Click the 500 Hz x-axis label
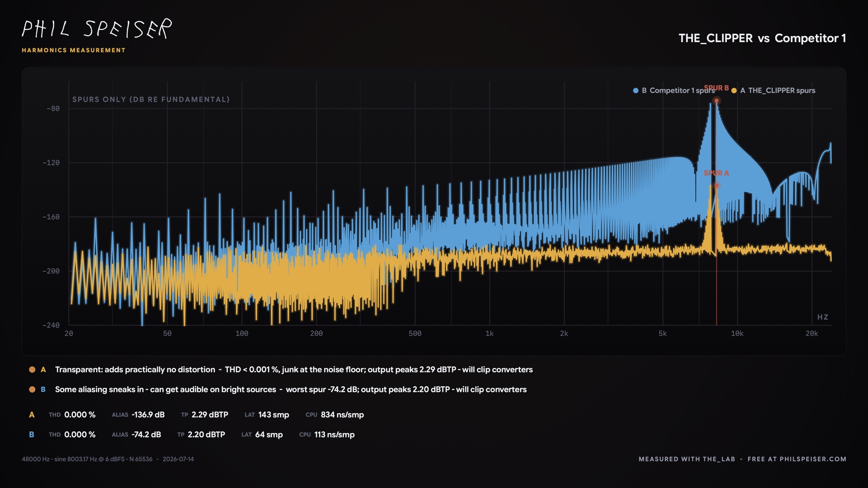This screenshot has height=488, width=868. [x=415, y=333]
